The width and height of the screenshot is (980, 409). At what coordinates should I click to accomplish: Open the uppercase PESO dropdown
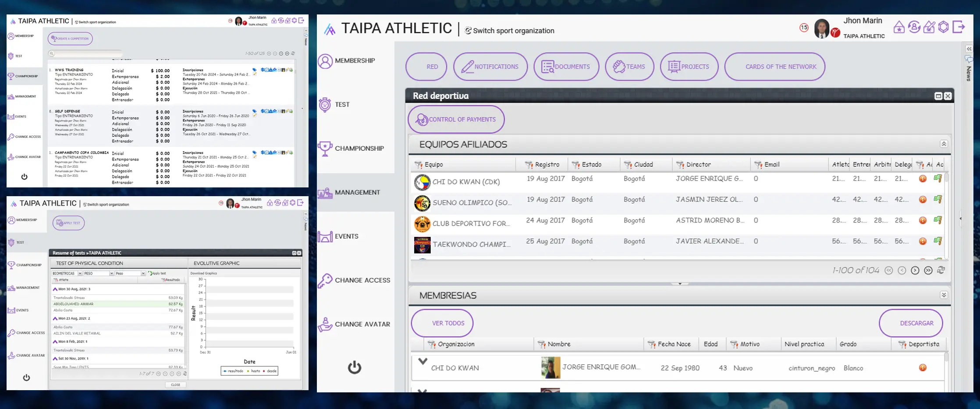point(99,273)
